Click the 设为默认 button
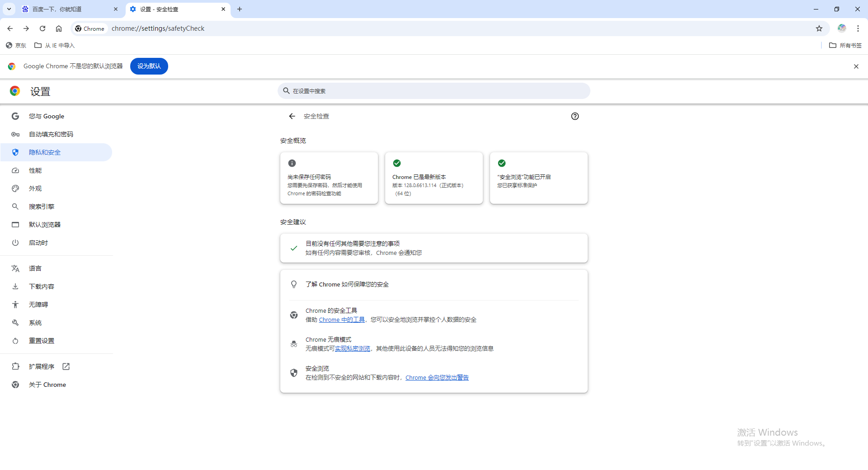Image resolution: width=868 pixels, height=470 pixels. point(149,66)
